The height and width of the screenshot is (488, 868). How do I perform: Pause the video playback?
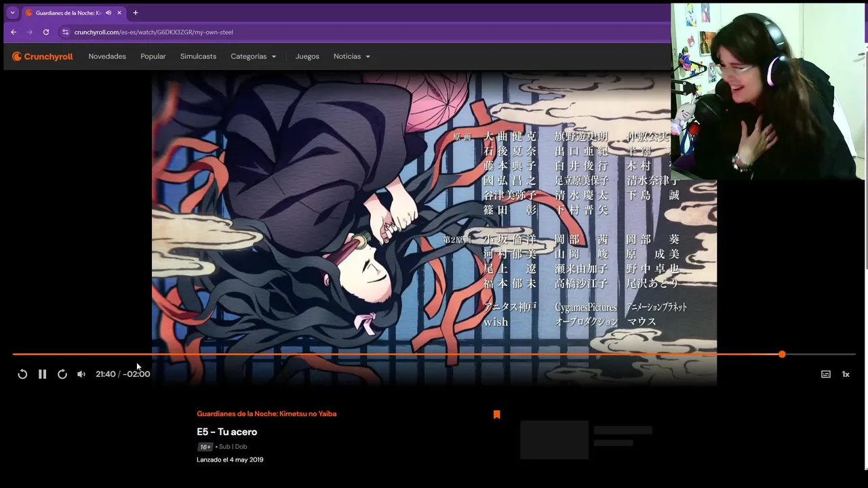pyautogui.click(x=42, y=374)
